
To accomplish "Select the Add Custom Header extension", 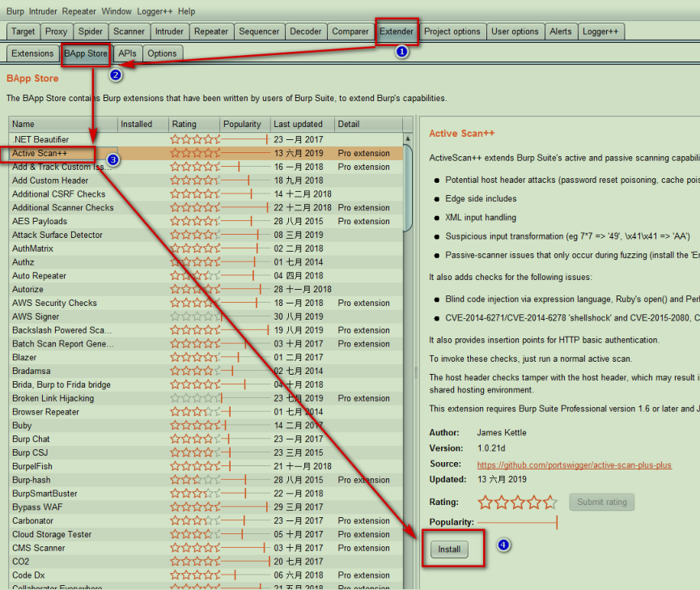I will tap(206, 180).
